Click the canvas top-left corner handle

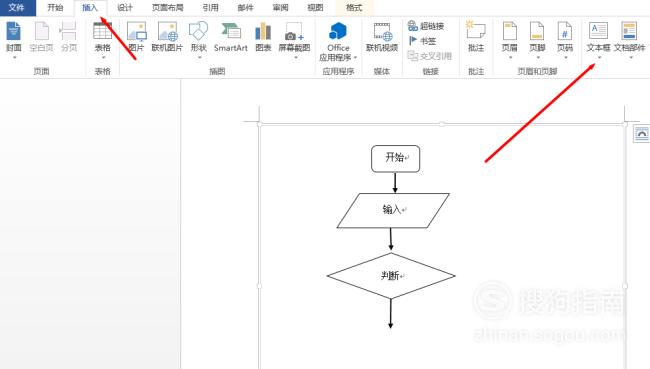tap(260, 124)
